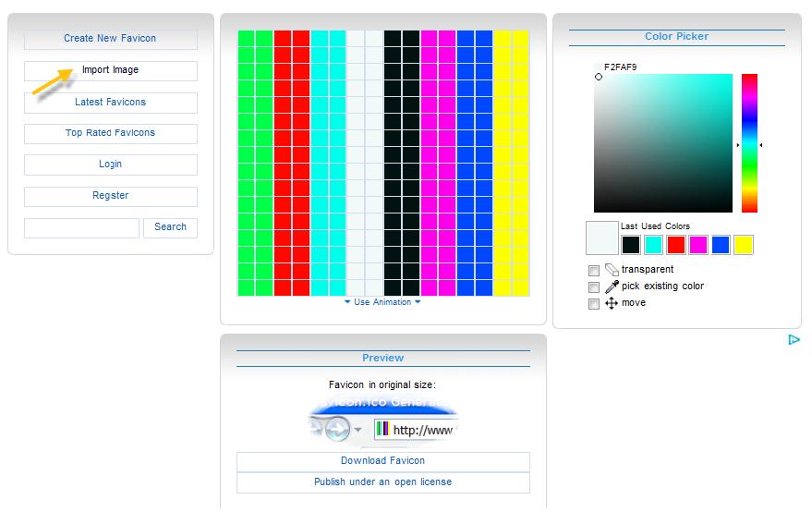Select the magenta last used color

pos(698,245)
